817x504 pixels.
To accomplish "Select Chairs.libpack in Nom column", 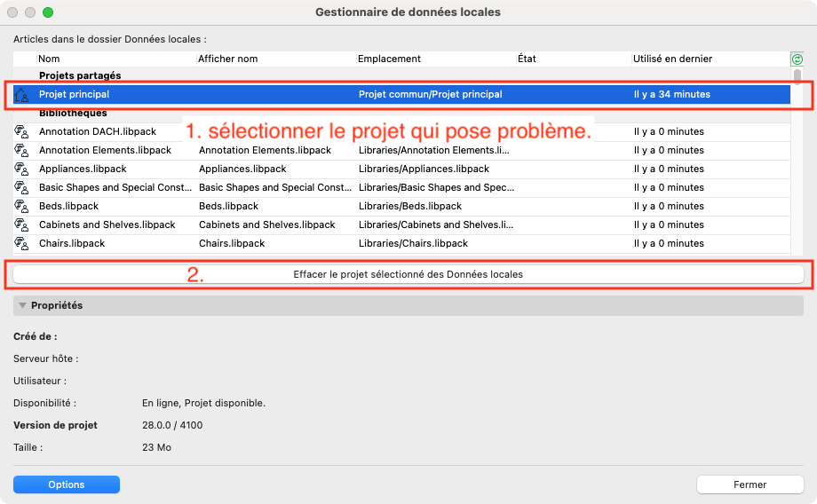I will pyautogui.click(x=72, y=244).
